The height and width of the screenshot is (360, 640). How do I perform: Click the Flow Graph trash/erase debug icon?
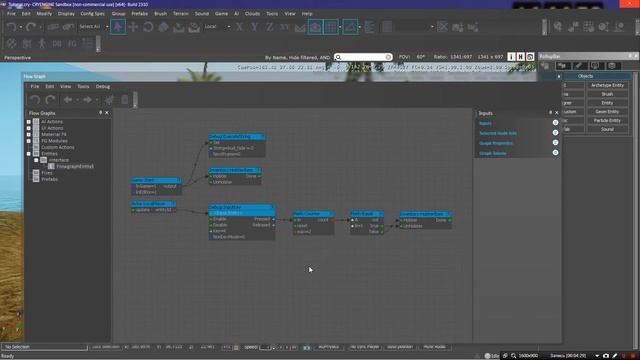pos(124,100)
